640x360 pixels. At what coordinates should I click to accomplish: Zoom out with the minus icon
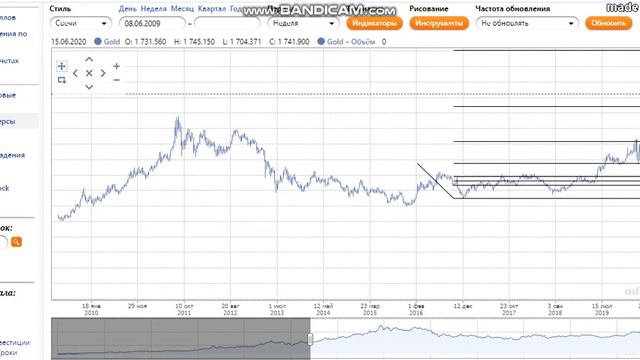pyautogui.click(x=116, y=80)
